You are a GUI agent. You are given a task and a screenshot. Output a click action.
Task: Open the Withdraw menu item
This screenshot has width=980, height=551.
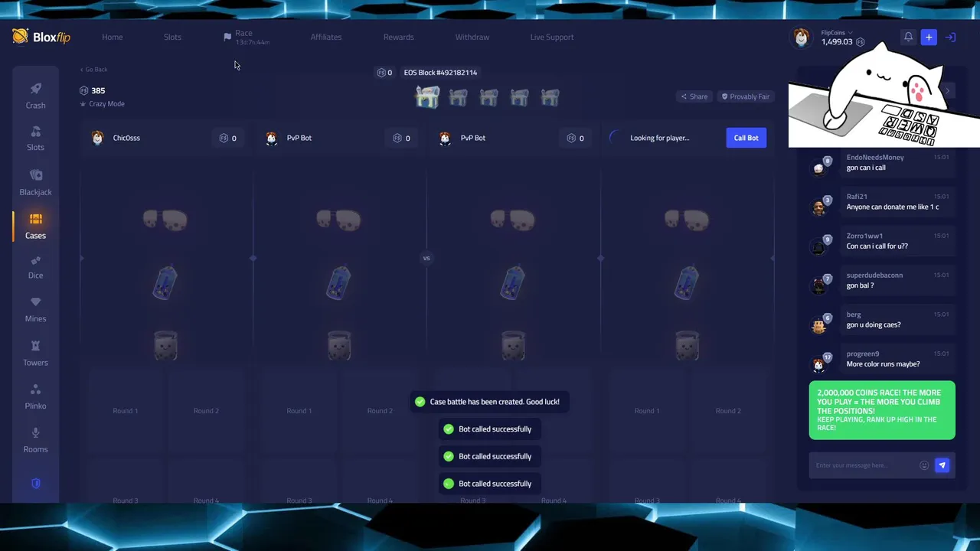(472, 37)
